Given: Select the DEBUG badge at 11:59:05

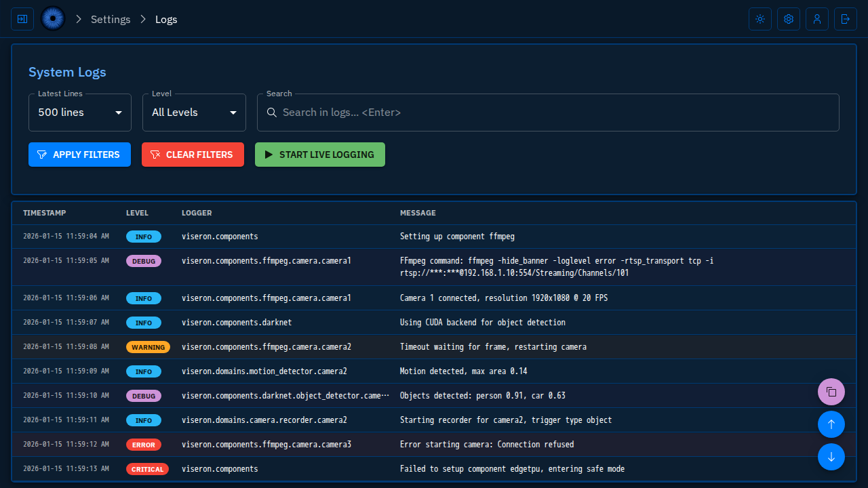Looking at the screenshot, I should [x=144, y=261].
